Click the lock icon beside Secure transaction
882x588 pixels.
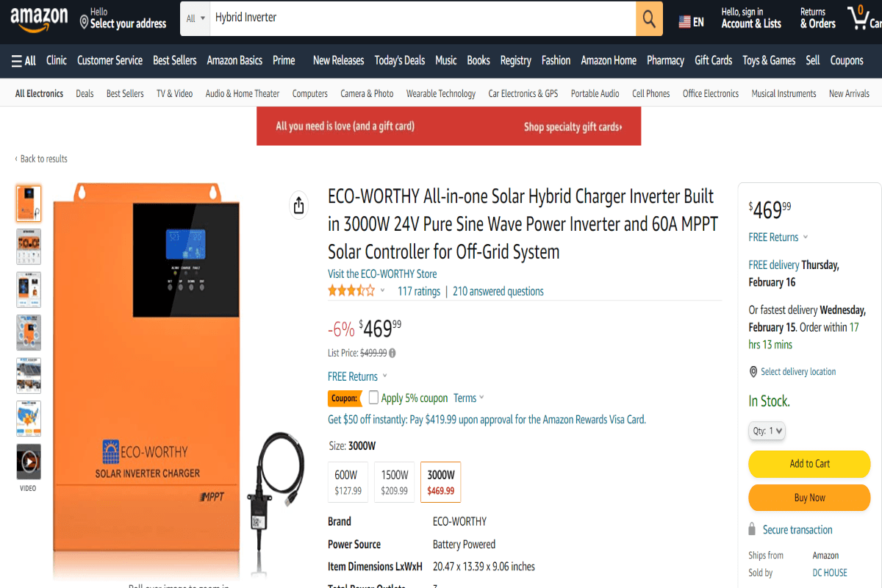pyautogui.click(x=753, y=529)
